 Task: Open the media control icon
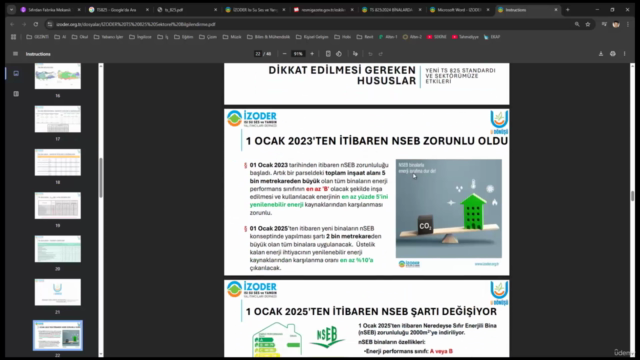click(604, 24)
